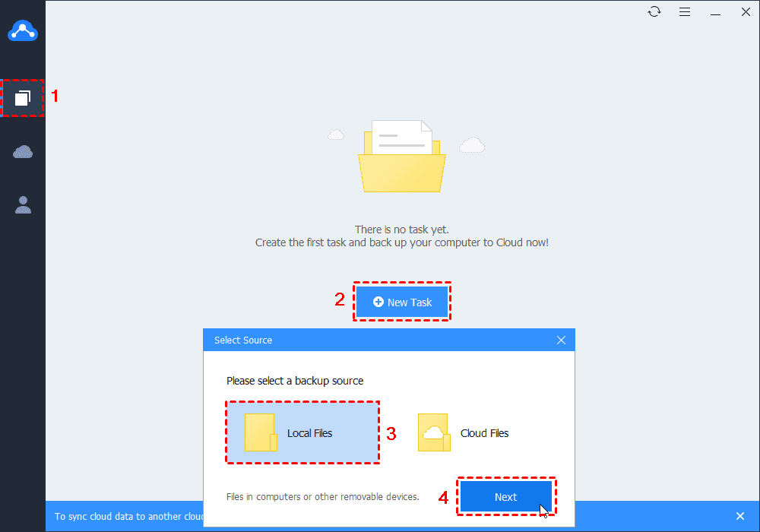Open the hamburger menu in title bar
Viewport: 760px width, 532px height.
(x=685, y=11)
